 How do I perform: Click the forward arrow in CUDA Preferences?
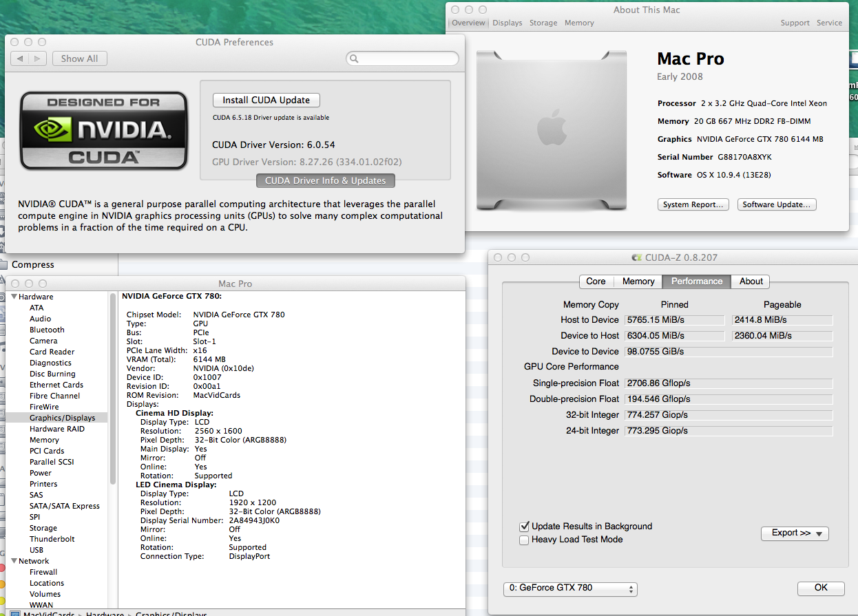38,59
